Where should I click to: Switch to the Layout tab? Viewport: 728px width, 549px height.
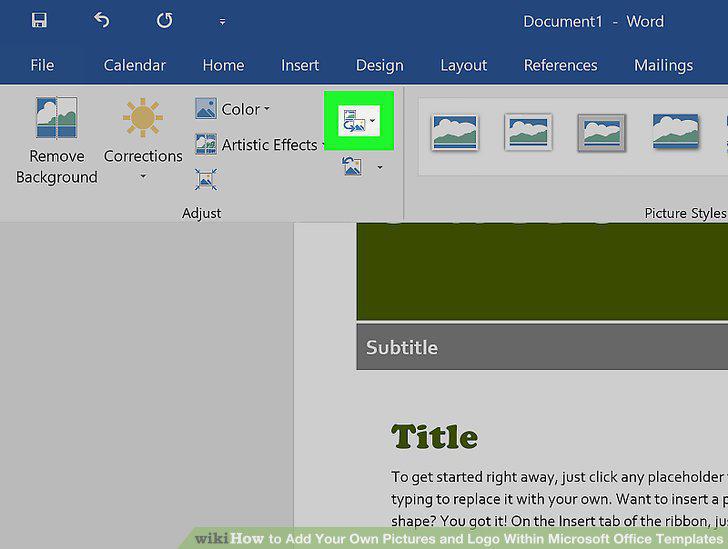pos(464,65)
